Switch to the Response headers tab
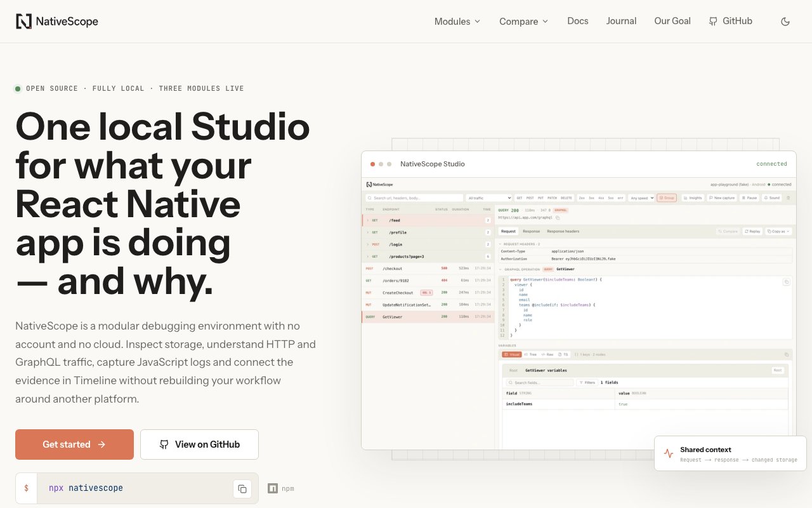Screen dimensions: 812x508 [x=563, y=231]
